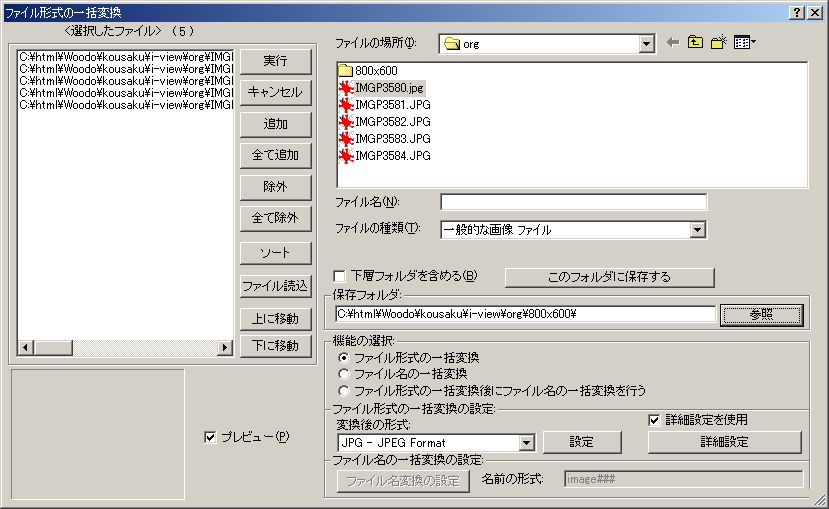829x509 pixels.
Task: Open the 変換後の形式 JPG format dropdown
Action: (x=526, y=443)
